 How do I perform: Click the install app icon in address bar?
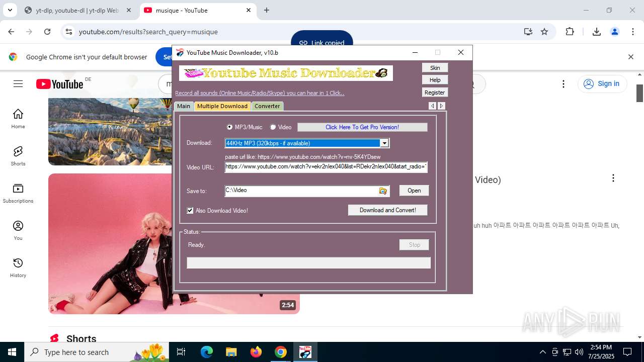(528, 32)
